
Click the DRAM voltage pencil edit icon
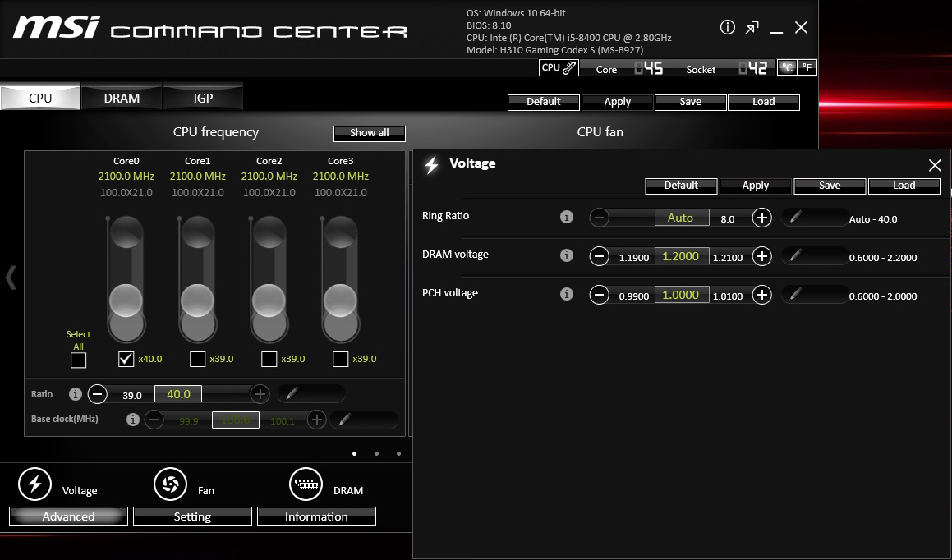point(795,255)
